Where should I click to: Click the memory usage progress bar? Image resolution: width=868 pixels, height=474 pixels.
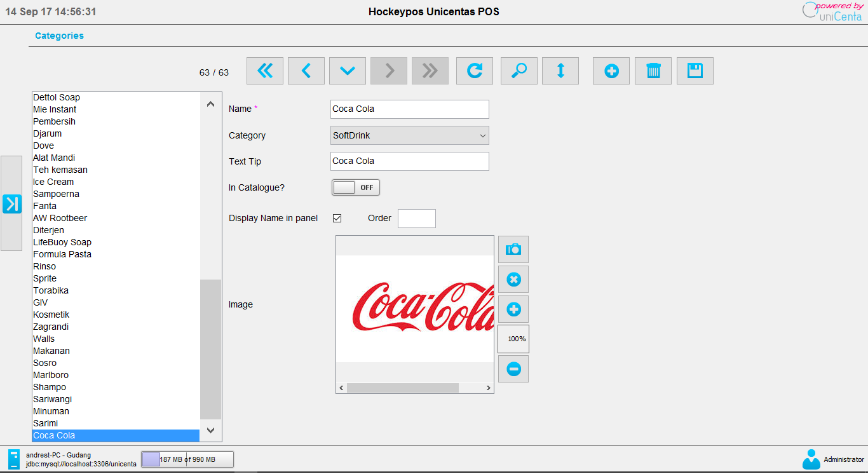(187, 459)
